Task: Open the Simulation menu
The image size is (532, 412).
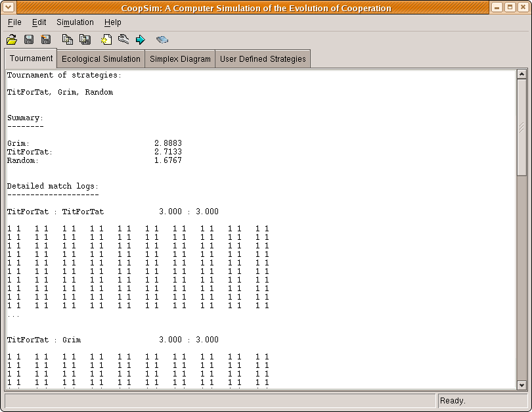Action: (75, 22)
